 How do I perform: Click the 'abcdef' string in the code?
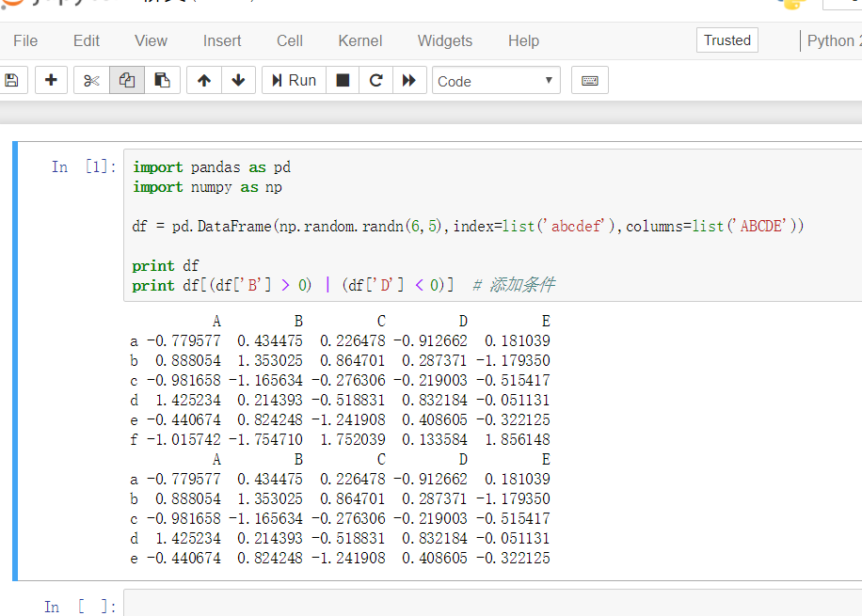coord(575,227)
